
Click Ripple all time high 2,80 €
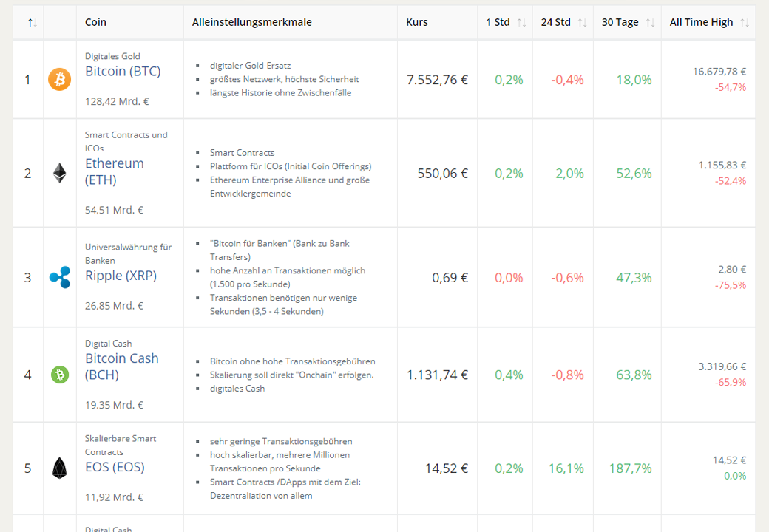pos(732,270)
